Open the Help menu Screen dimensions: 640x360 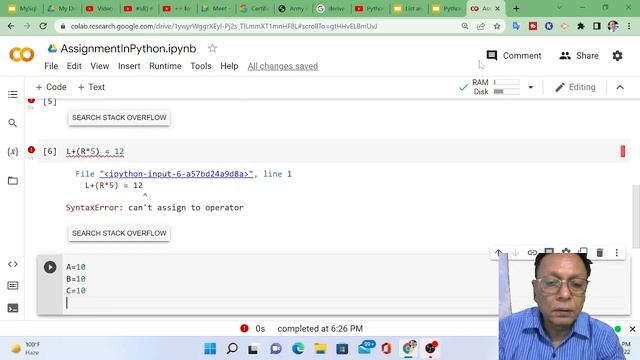tap(229, 66)
